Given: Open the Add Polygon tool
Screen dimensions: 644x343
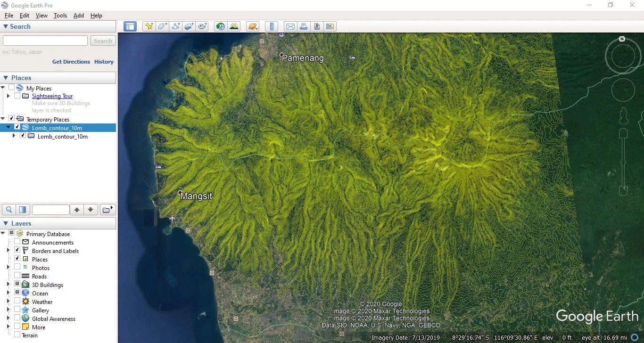Looking at the screenshot, I should click(x=162, y=26).
